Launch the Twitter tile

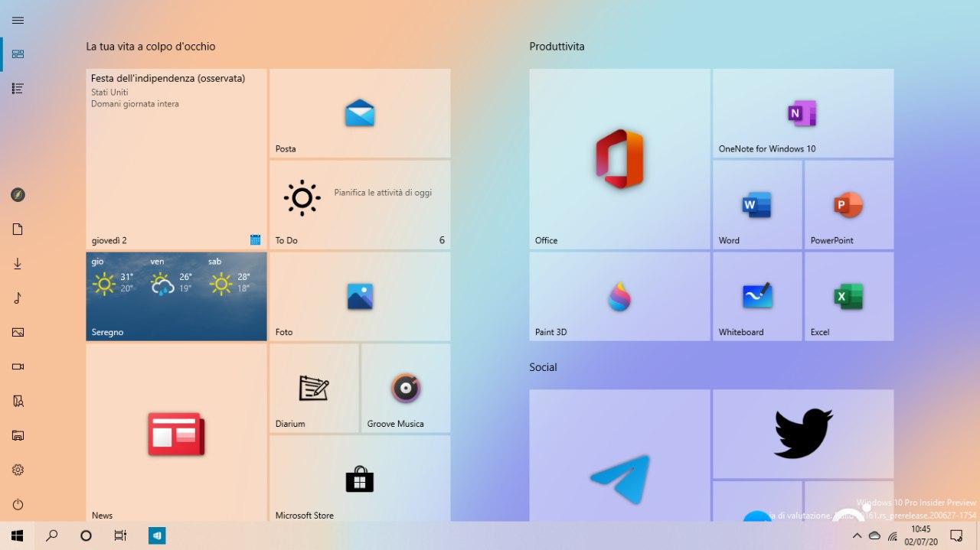[803, 434]
